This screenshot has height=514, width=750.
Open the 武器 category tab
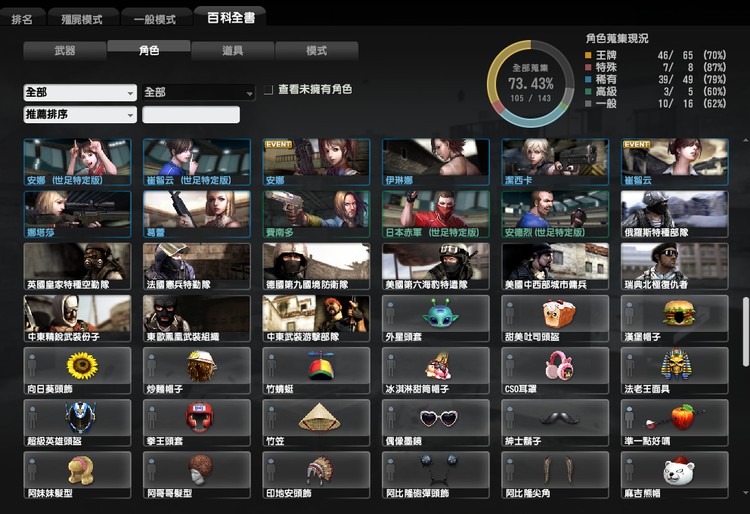tap(65, 51)
